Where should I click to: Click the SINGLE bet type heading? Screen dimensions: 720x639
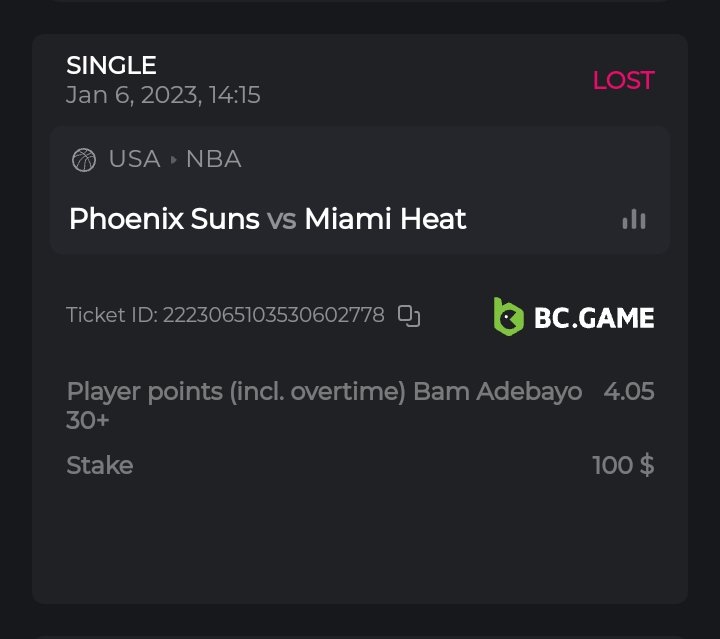(x=111, y=66)
